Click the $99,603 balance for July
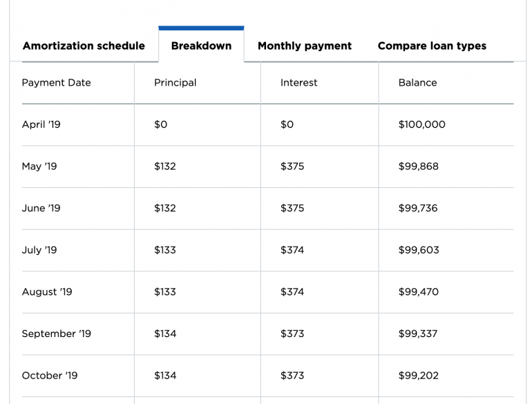This screenshot has width=532, height=404. tap(418, 250)
